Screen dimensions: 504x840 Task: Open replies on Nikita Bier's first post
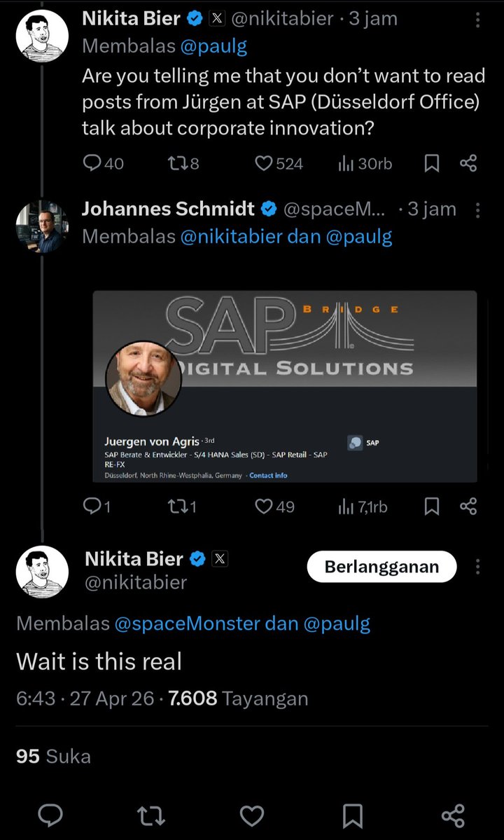coord(103,163)
